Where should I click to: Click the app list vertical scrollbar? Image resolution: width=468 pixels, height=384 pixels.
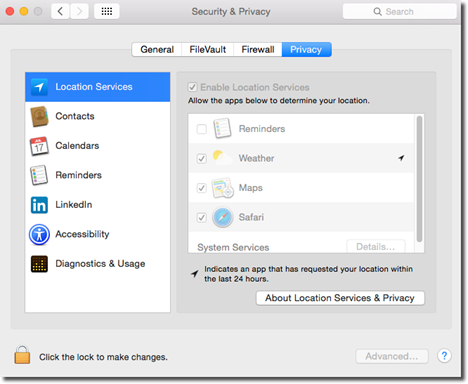click(x=419, y=179)
